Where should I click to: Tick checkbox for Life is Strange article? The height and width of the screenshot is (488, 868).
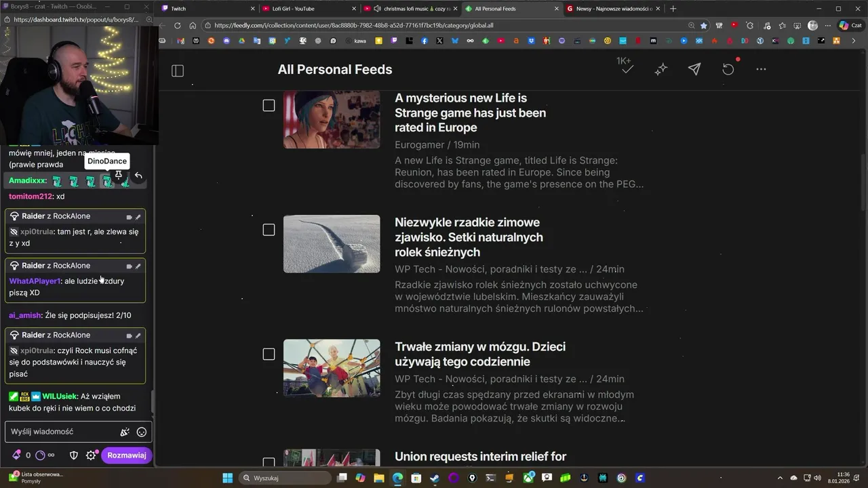(x=269, y=105)
